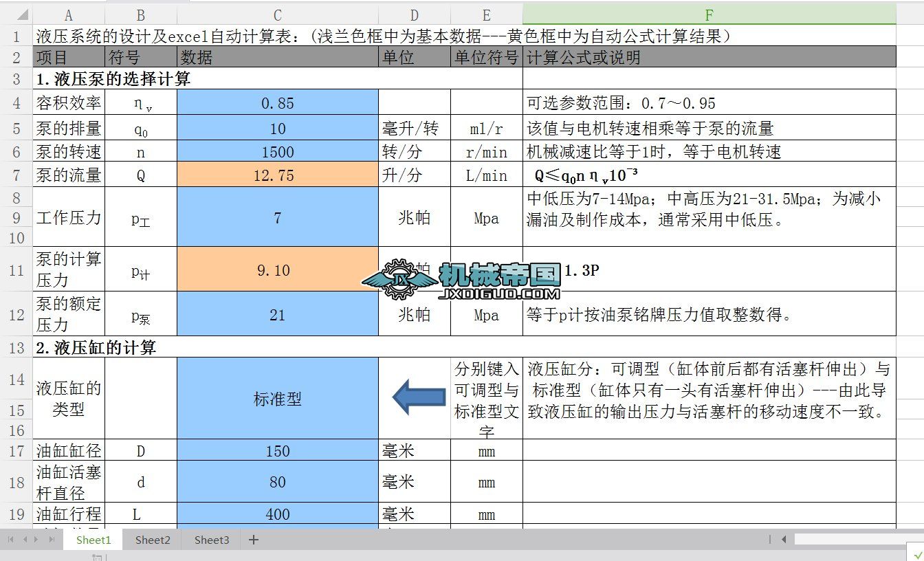Select the 油缸活塞杆直径 label cell
The height and width of the screenshot is (561, 924).
coord(68,482)
